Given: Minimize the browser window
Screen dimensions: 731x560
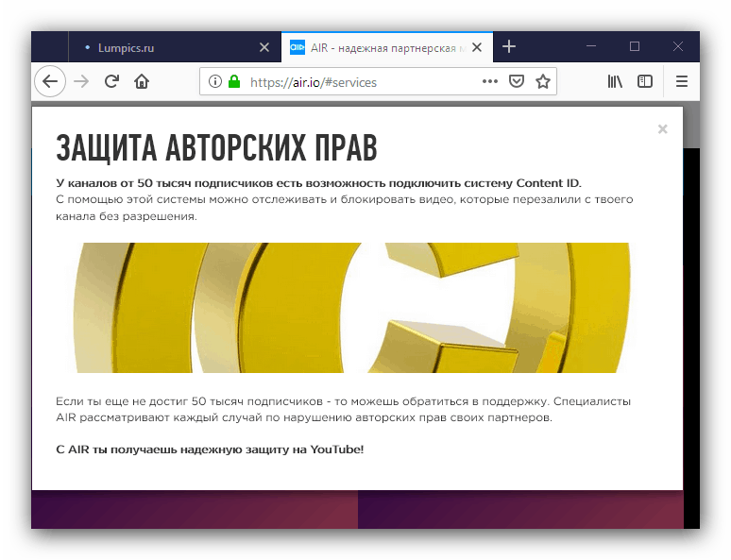Looking at the screenshot, I should [x=591, y=46].
